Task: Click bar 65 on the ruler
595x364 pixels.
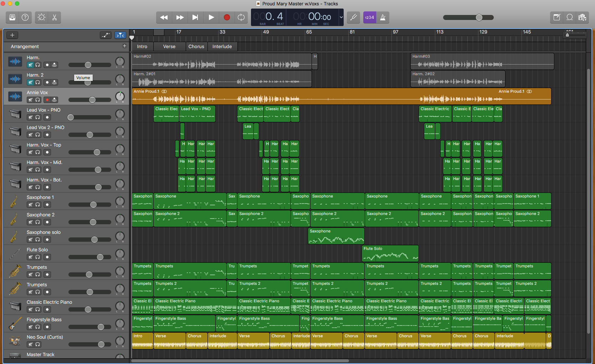Action: point(309,32)
